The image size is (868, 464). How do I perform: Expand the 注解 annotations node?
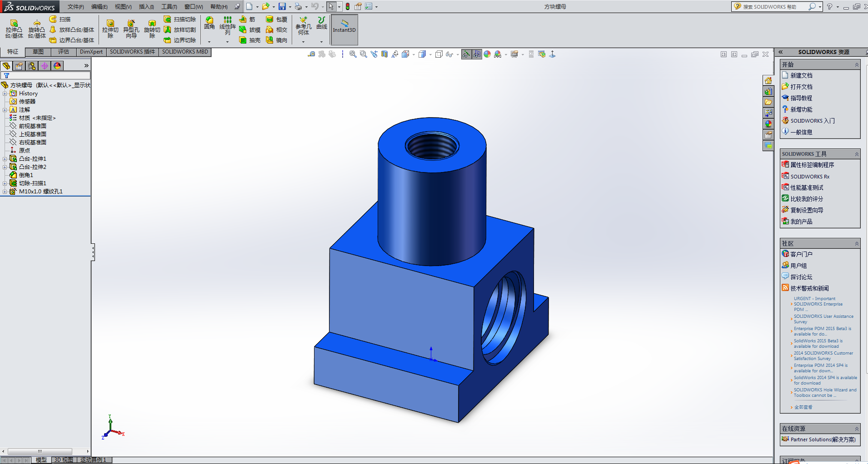(x=5, y=110)
